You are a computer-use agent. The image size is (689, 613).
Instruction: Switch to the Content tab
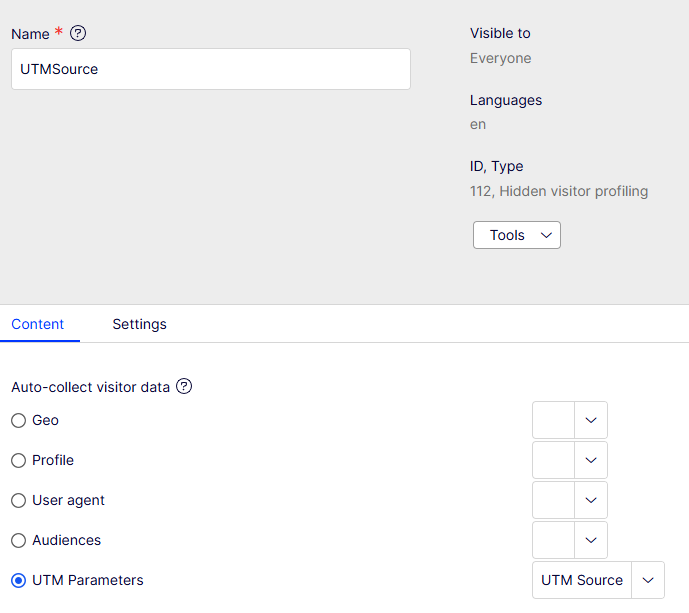click(x=38, y=324)
